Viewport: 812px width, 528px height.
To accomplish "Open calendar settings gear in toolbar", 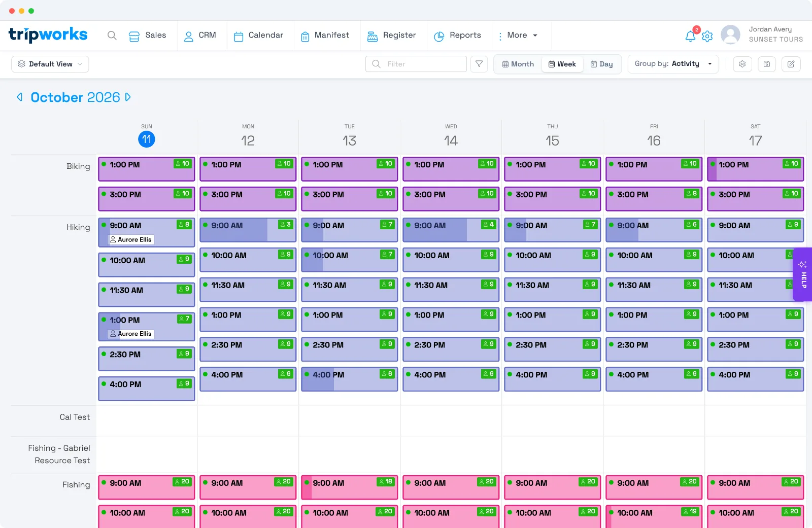I will [x=742, y=64].
